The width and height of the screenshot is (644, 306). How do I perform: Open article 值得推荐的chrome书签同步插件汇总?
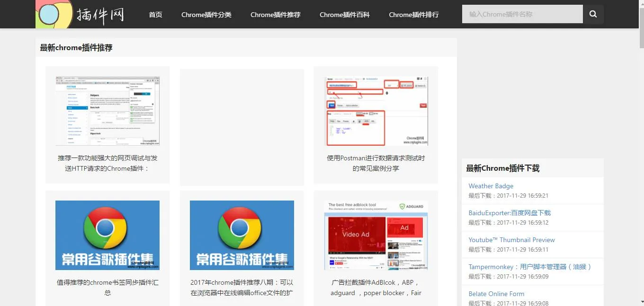point(107,288)
